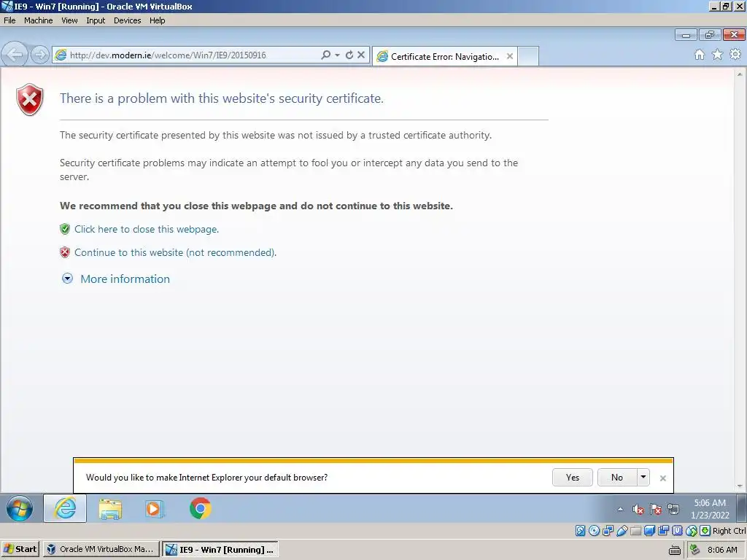This screenshot has width=747, height=560.
Task: Open IE Home page button
Action: point(700,55)
